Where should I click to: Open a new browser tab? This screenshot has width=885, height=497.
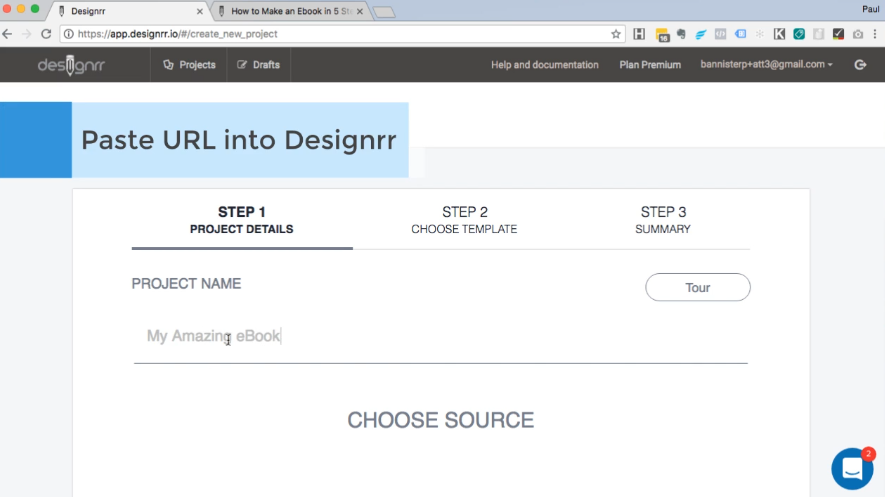click(x=384, y=12)
